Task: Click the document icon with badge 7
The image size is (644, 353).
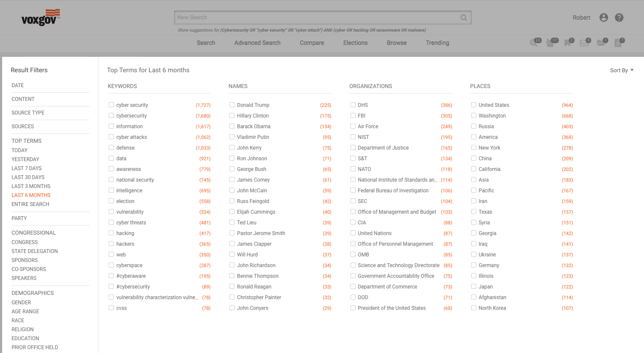Action: tap(618, 43)
